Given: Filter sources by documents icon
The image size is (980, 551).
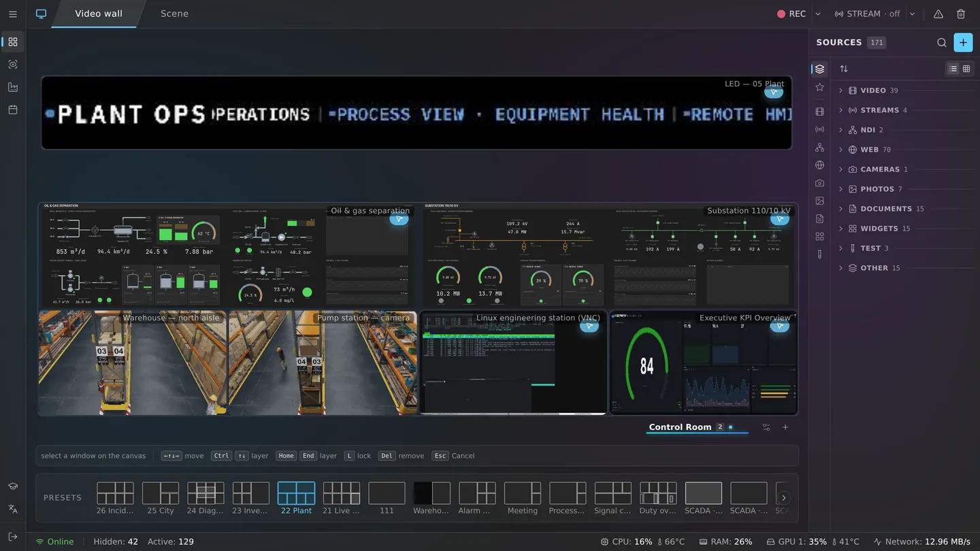Looking at the screenshot, I should (x=819, y=218).
